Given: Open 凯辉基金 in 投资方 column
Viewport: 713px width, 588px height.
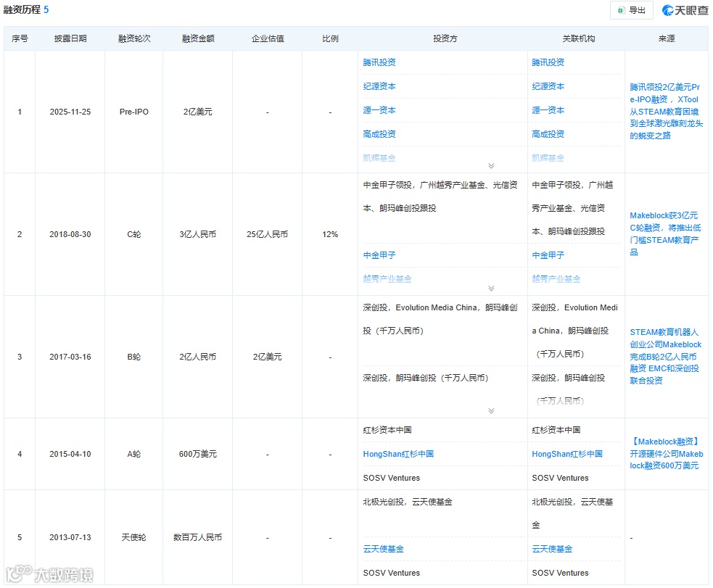Looking at the screenshot, I should pos(379,158).
